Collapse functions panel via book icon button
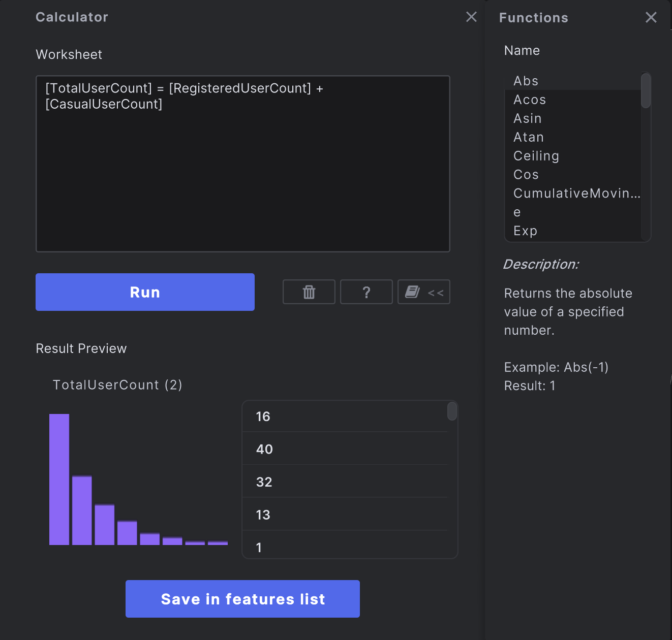 coord(423,292)
